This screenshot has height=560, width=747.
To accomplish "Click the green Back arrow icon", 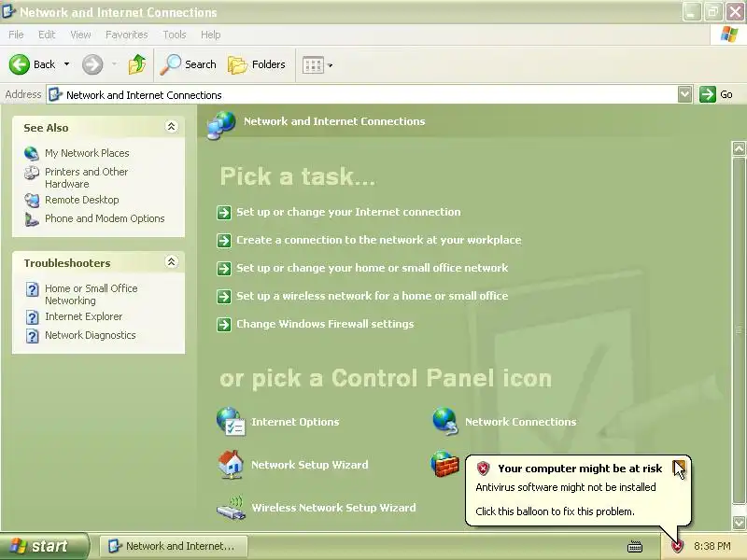I will click(x=19, y=64).
